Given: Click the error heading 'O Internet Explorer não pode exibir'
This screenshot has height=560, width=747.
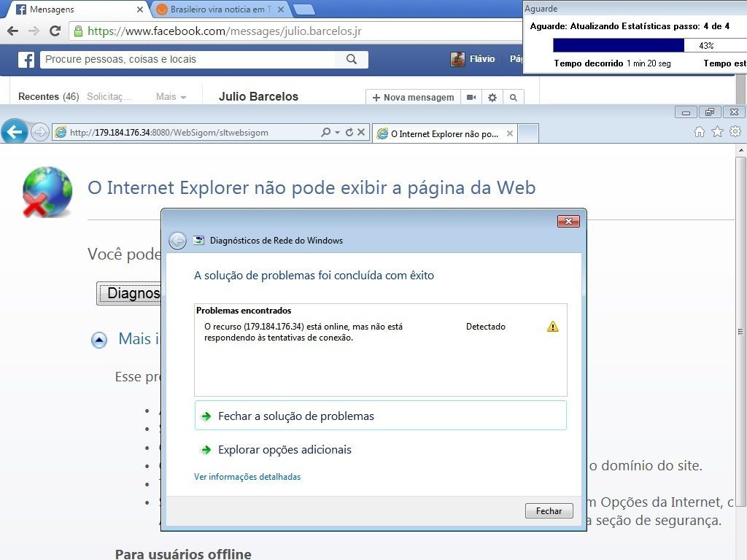Looking at the screenshot, I should (311, 187).
